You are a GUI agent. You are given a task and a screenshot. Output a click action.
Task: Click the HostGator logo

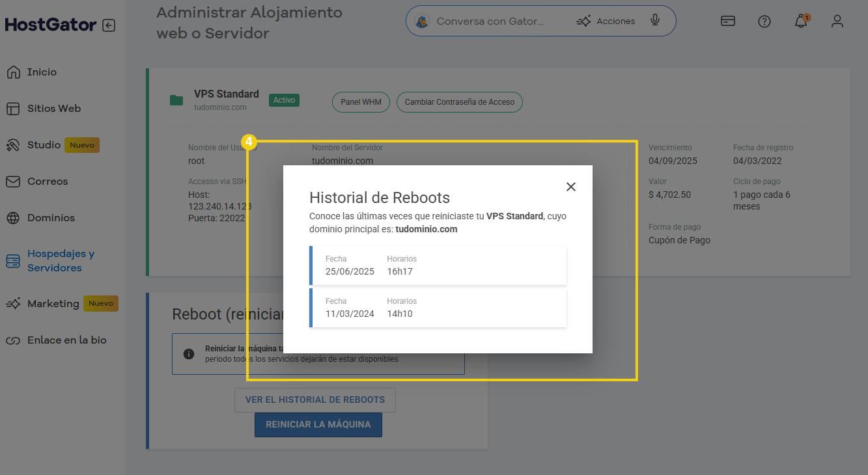point(50,25)
